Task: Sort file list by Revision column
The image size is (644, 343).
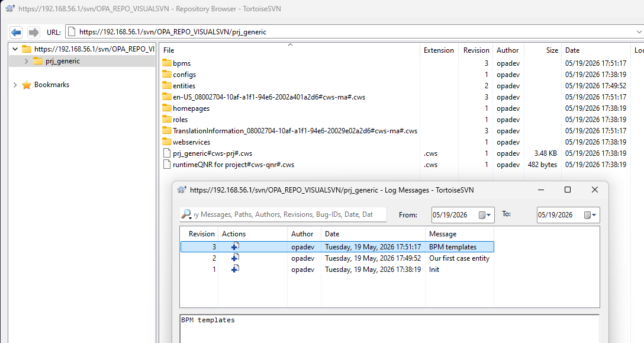Action: 476,50
